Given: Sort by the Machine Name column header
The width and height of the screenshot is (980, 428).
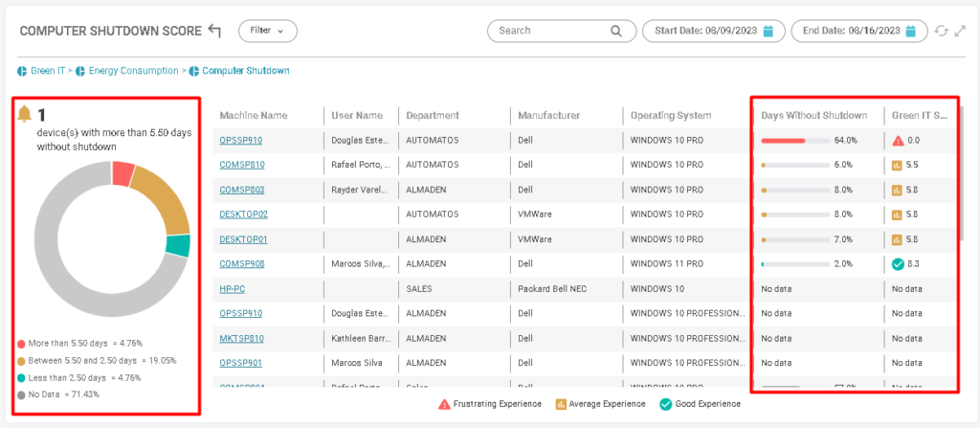Looking at the screenshot, I should (x=253, y=116).
